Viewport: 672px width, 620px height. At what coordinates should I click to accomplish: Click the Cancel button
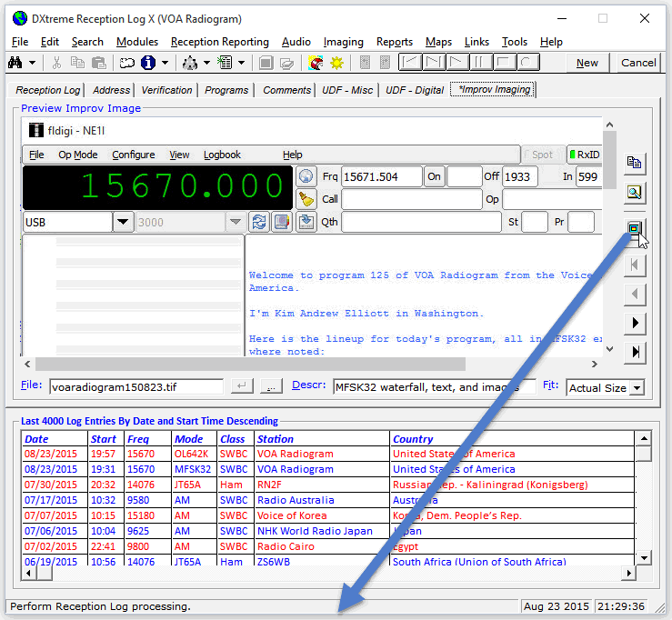tap(638, 63)
